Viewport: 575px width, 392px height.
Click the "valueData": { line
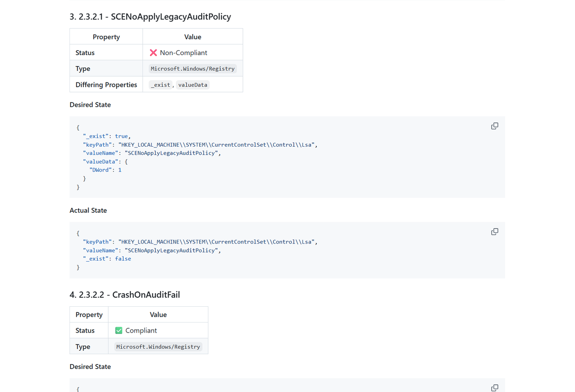pyautogui.click(x=105, y=161)
